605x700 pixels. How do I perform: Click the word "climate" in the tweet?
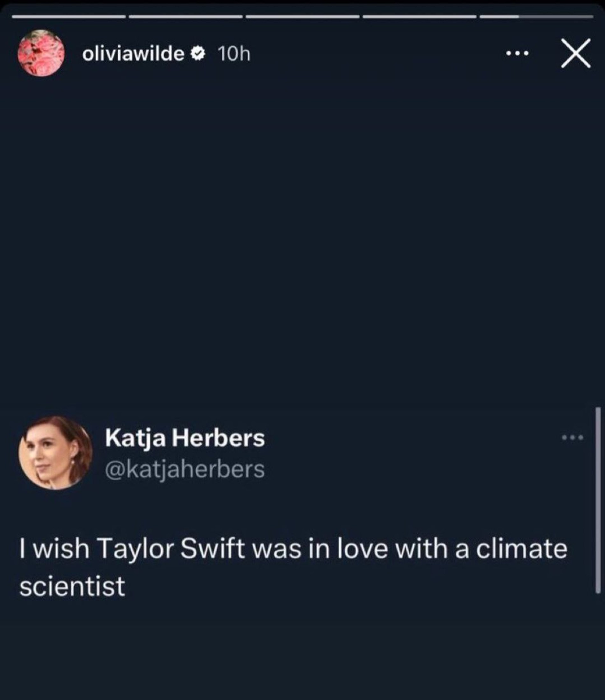[522, 549]
